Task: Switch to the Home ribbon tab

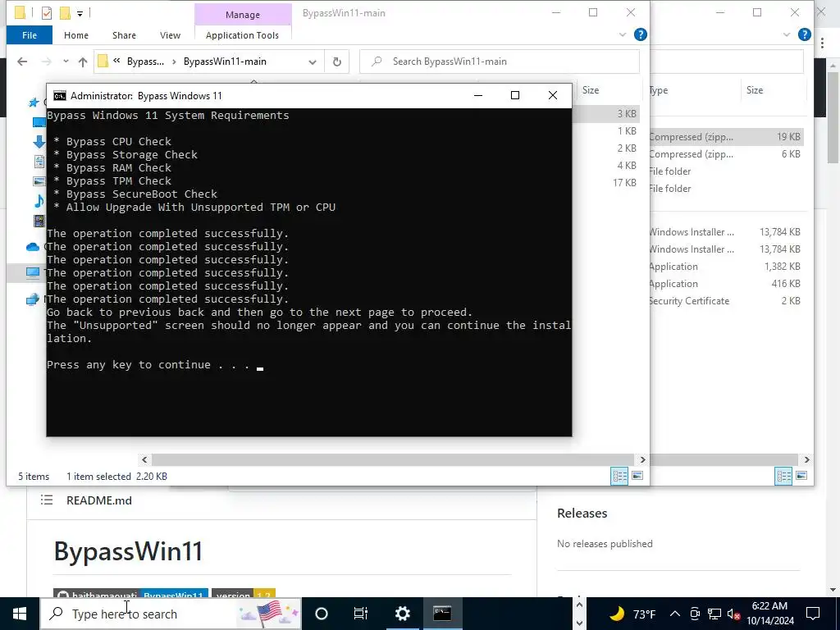Action: 76,35
